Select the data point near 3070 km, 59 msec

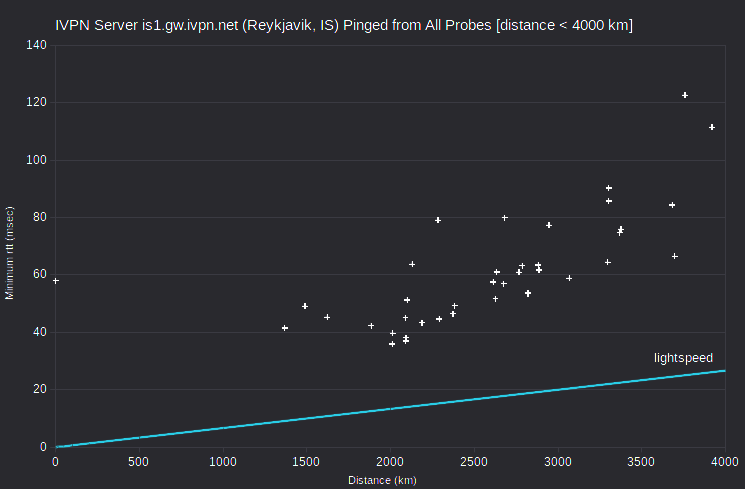pos(569,278)
